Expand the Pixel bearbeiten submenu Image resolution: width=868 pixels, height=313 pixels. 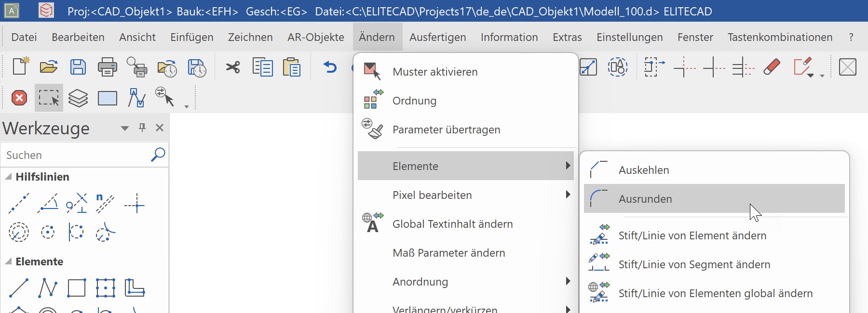click(466, 195)
